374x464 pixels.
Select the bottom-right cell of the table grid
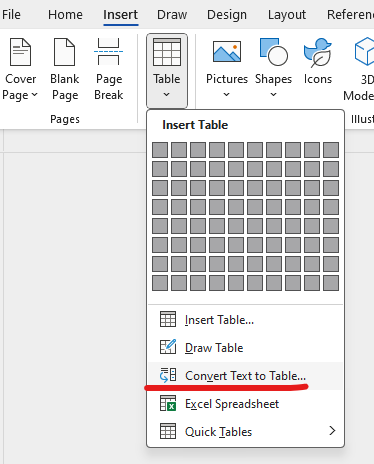click(x=331, y=283)
